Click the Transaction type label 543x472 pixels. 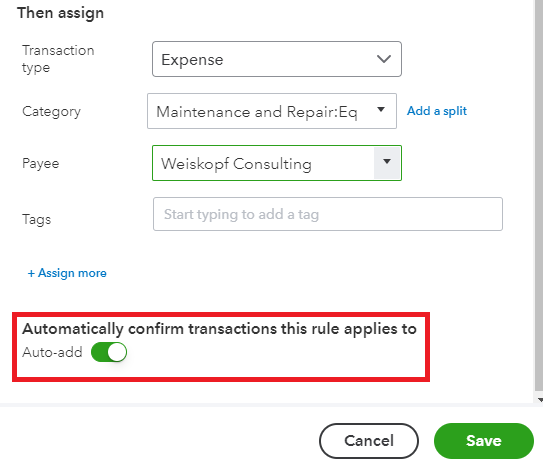(x=58, y=59)
